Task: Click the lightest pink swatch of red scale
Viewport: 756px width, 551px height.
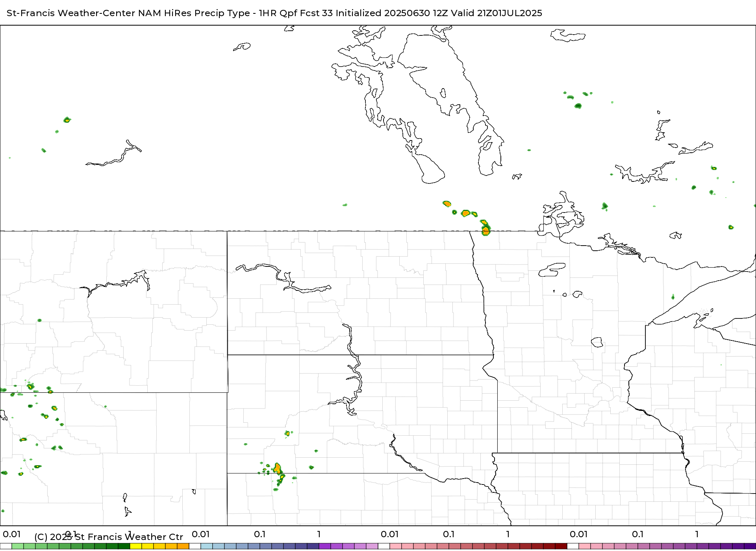Action: [396, 546]
